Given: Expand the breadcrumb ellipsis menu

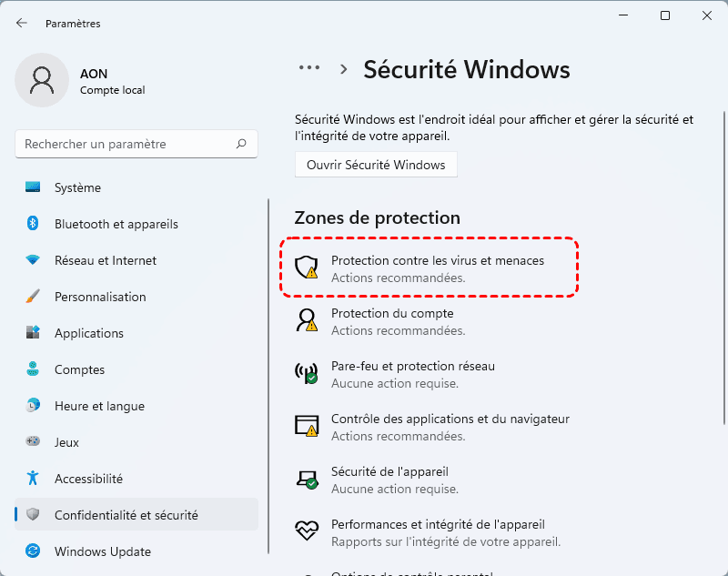Looking at the screenshot, I should pos(309,68).
